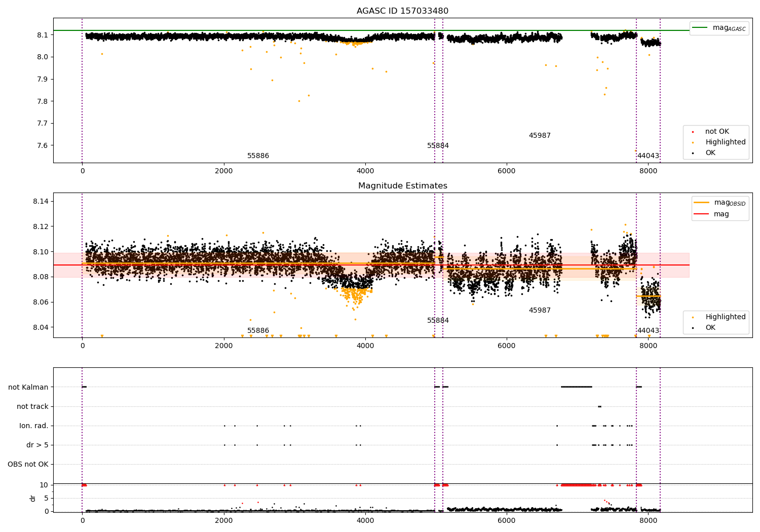Click the '55884' OBSID annotation in middle plot
760x532 pixels.
[438, 321]
